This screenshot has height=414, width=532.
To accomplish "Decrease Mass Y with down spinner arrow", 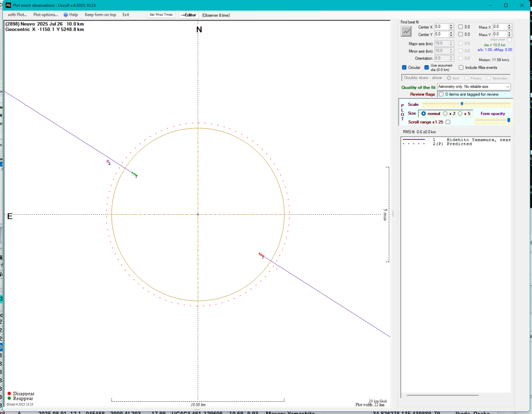I will tap(509, 36).
